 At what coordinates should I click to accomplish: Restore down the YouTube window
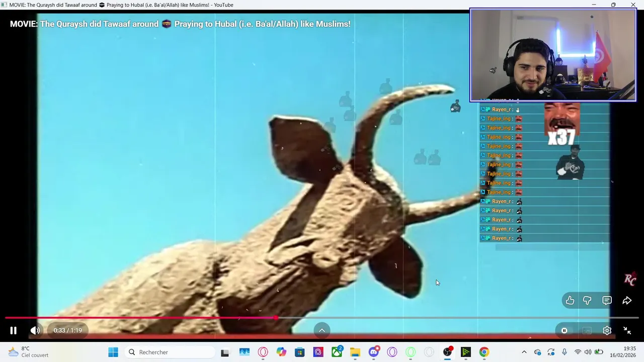[x=613, y=5]
